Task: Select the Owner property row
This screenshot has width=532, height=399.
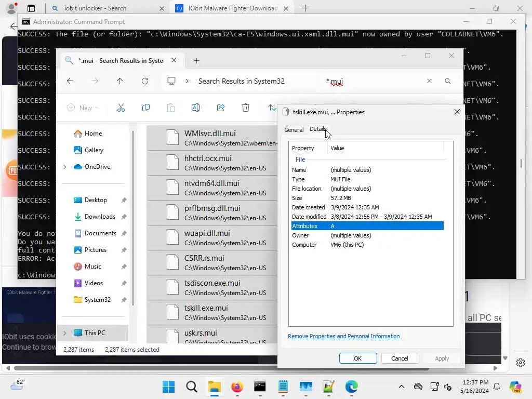Action: [x=367, y=235]
